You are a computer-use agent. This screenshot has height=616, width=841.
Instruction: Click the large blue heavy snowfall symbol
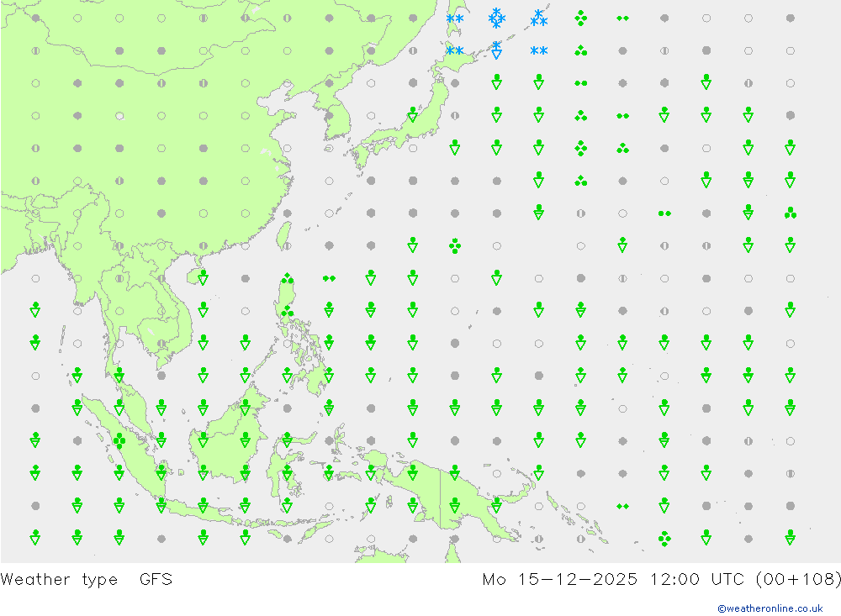(x=497, y=18)
